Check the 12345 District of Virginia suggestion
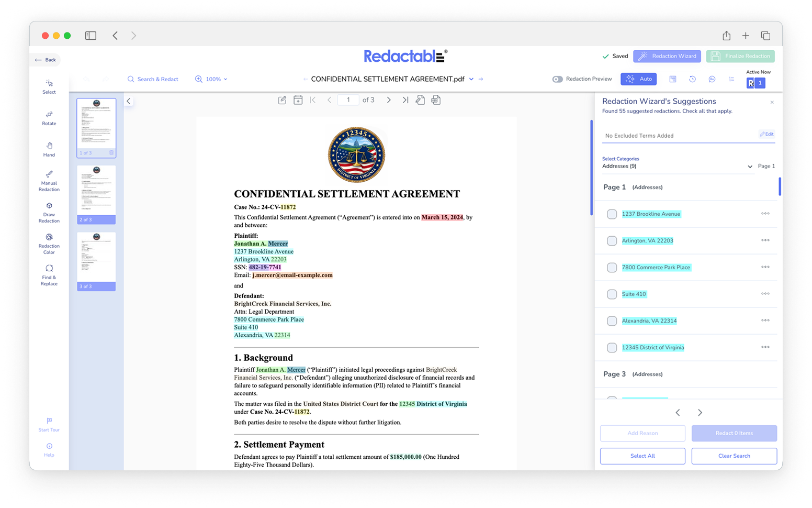This screenshot has width=812, height=508. click(612, 348)
